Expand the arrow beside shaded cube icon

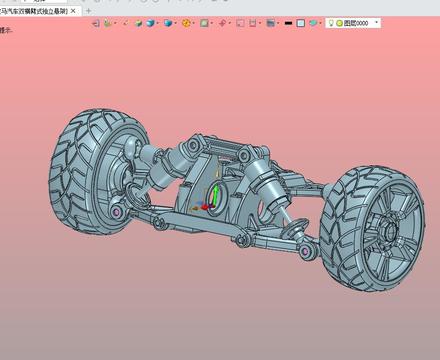pyautogui.click(x=157, y=23)
